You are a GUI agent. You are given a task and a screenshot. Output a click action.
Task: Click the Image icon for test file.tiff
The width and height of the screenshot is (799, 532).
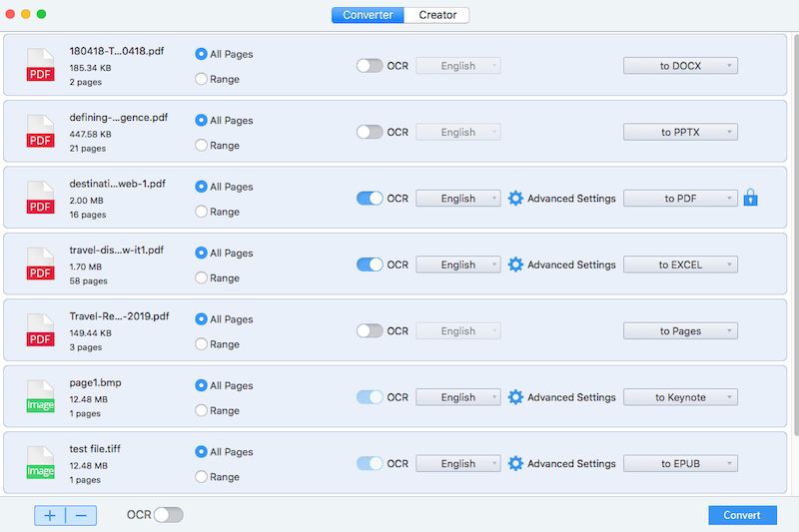pyautogui.click(x=40, y=463)
